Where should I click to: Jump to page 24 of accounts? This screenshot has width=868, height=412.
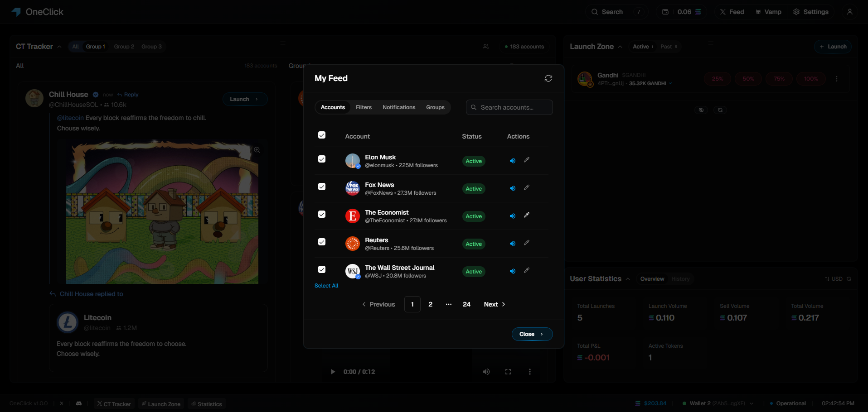(466, 304)
